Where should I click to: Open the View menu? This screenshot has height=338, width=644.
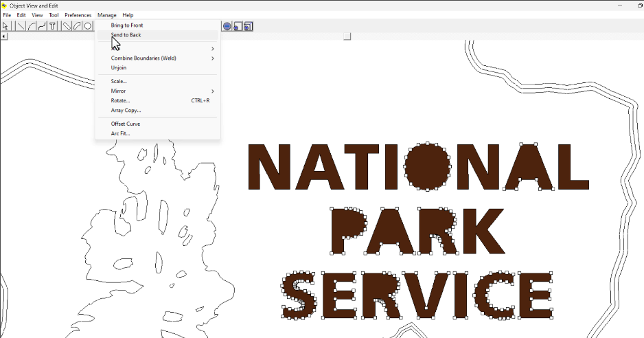37,15
